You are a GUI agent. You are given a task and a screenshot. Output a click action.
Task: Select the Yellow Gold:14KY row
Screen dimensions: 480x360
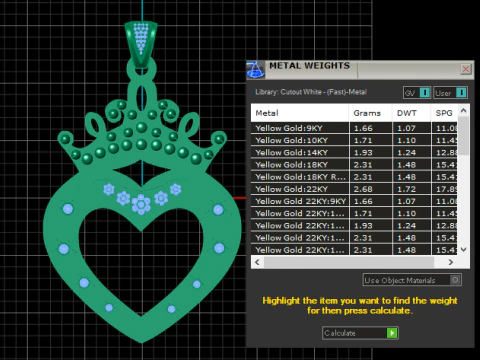point(354,152)
